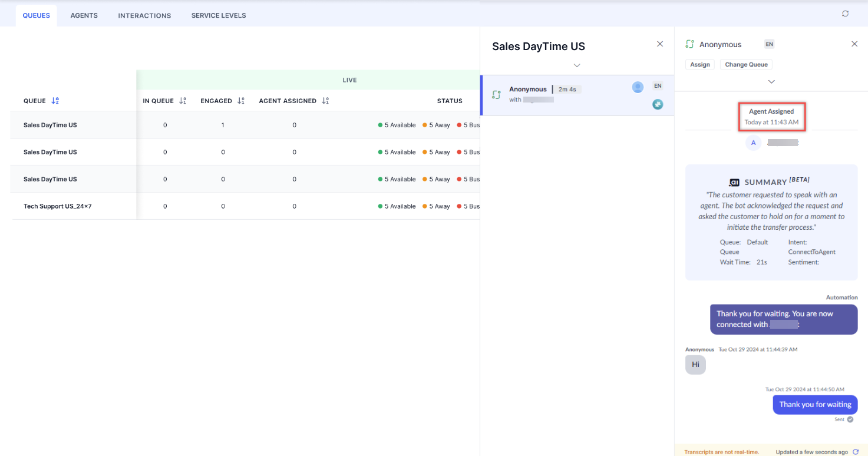The image size is (868, 456).
Task: Close the Anonymous conversation panel
Action: 854,44
